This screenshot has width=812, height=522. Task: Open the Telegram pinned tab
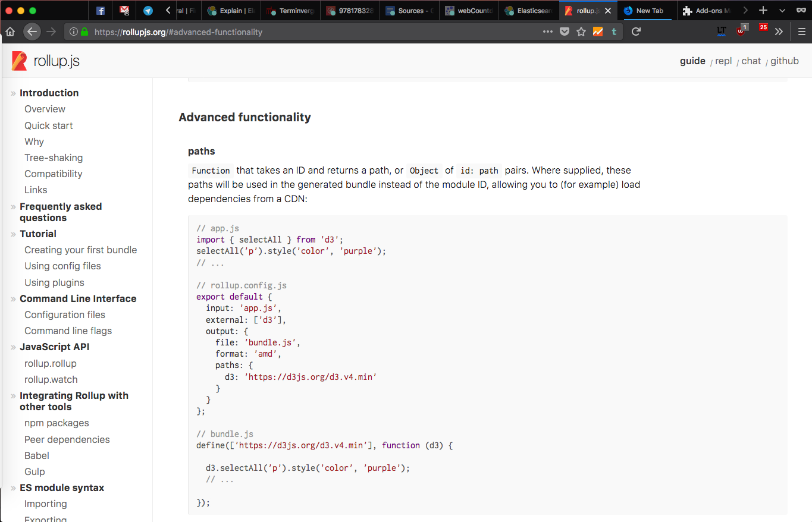148,11
